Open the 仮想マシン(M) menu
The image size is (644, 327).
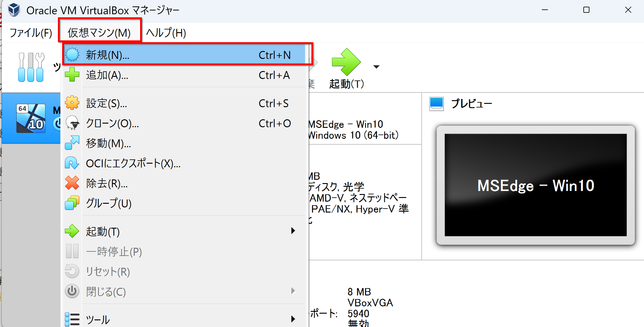[x=99, y=32]
